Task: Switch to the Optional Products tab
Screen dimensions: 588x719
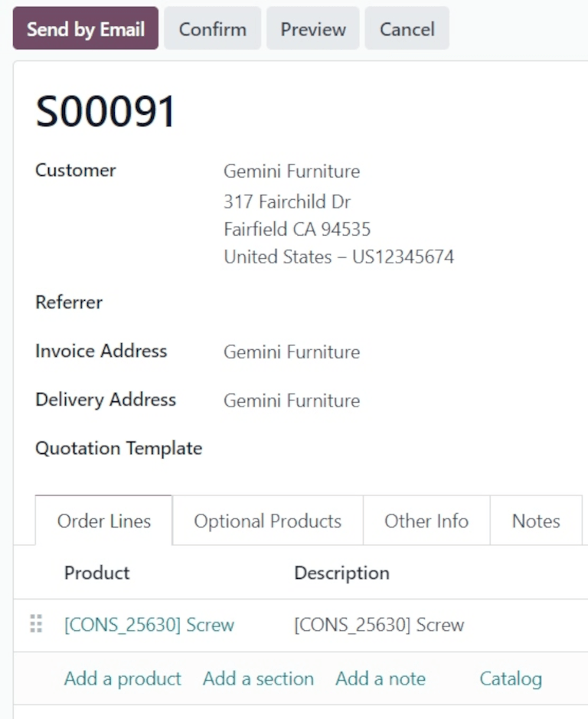Action: click(x=267, y=521)
